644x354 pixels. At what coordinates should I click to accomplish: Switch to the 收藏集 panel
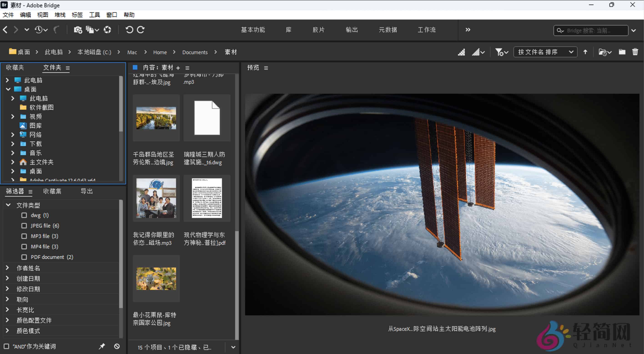52,191
